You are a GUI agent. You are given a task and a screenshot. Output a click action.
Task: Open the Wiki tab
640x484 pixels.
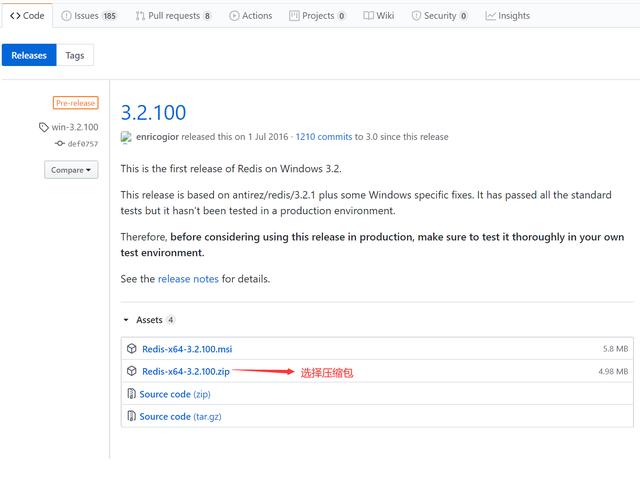379,16
